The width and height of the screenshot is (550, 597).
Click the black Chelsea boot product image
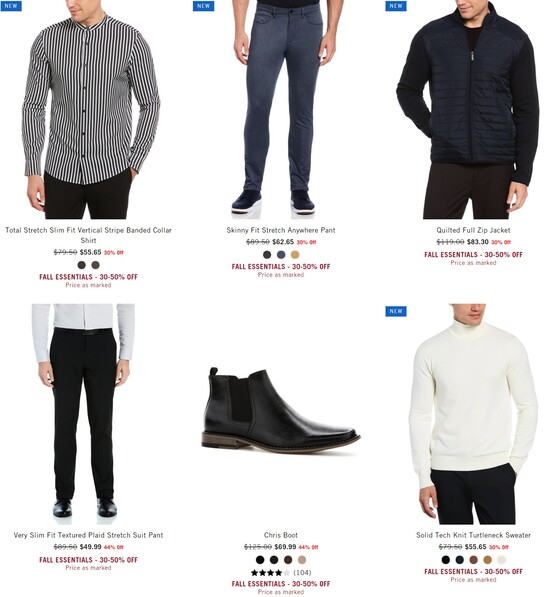pos(281,411)
